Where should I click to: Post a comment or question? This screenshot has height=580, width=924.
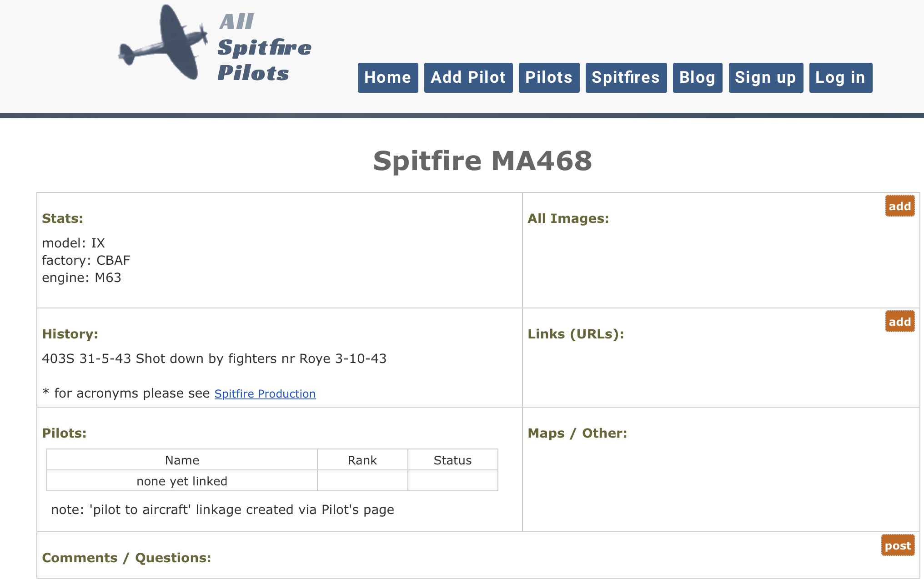898,545
